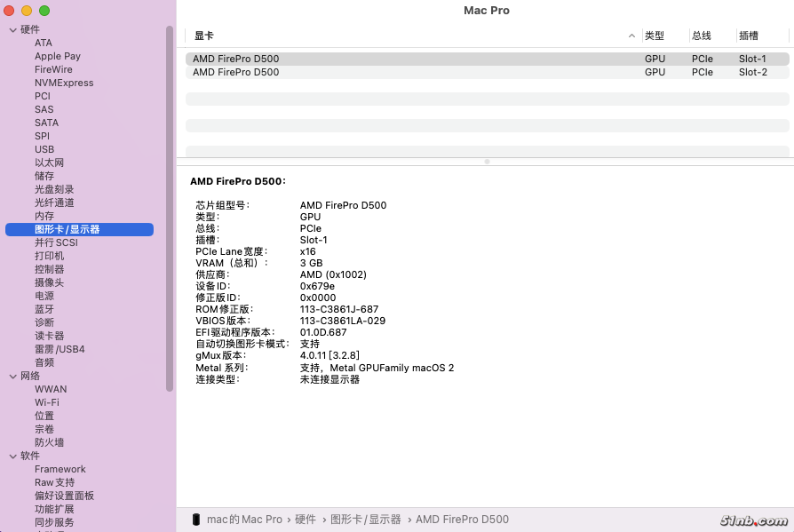794x532 pixels.
Task: Click 硬件 in the bottom path bar
Action: [306, 520]
